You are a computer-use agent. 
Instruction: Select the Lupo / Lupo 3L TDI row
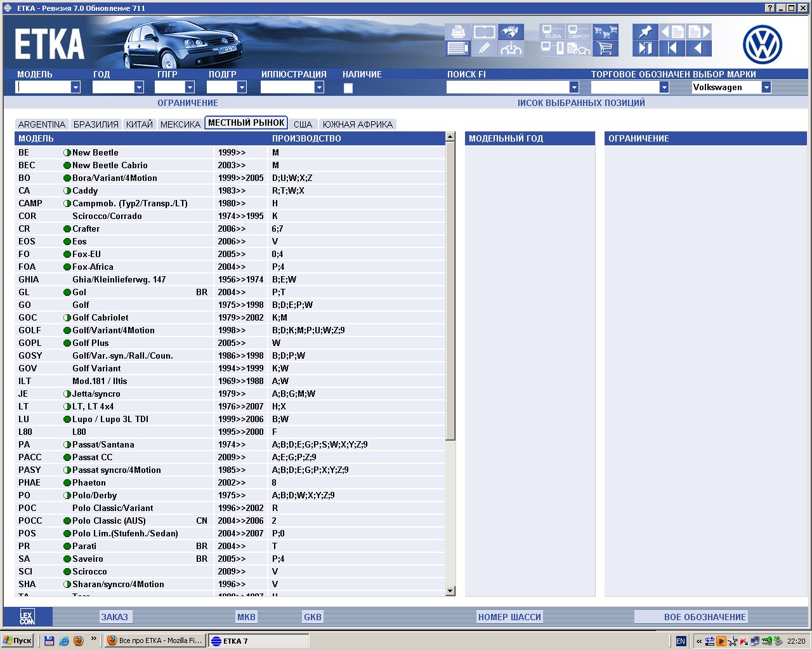(230, 419)
